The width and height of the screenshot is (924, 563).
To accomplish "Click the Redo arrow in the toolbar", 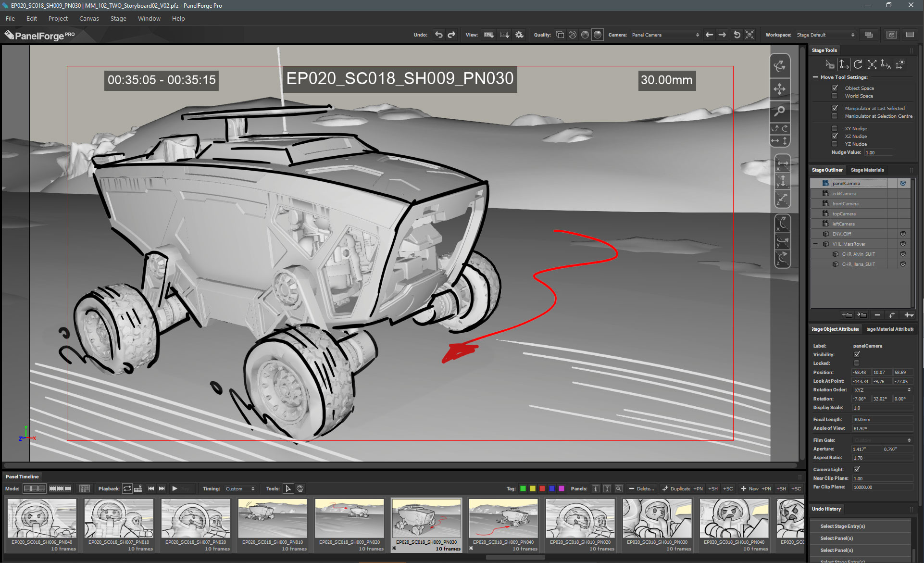I will coord(451,35).
